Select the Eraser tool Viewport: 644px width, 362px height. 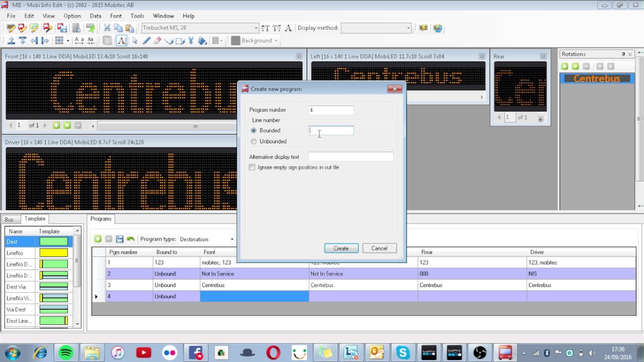tap(157, 41)
